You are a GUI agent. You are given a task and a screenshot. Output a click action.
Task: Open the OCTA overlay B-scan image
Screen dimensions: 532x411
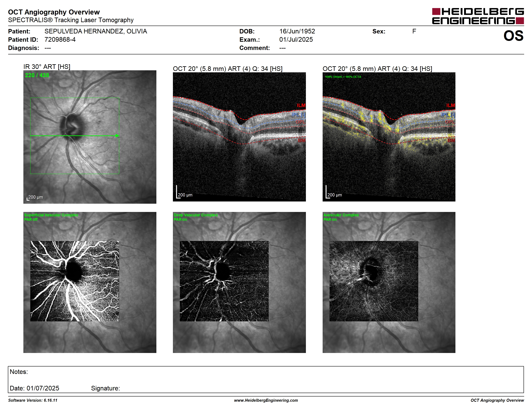389,137
